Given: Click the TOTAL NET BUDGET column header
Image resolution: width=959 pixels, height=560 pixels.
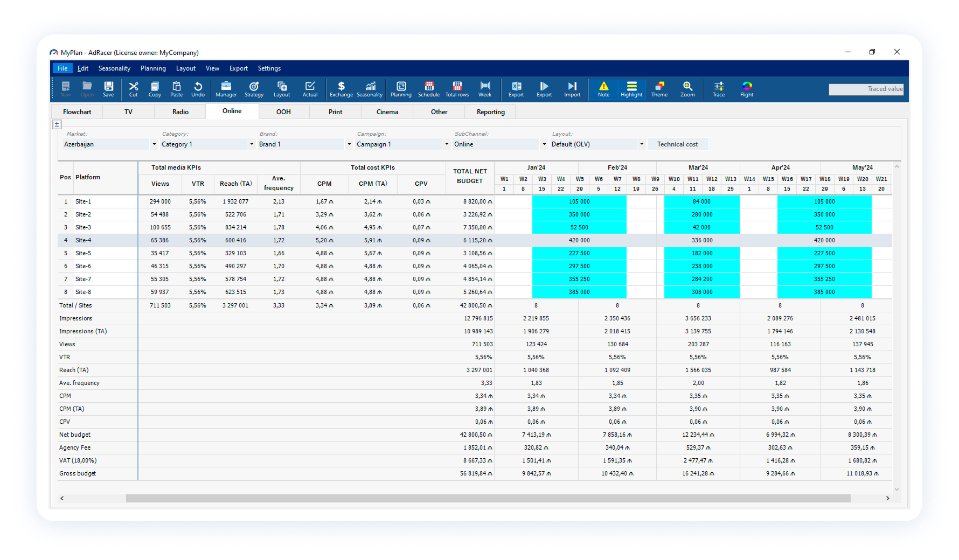Looking at the screenshot, I should (470, 176).
